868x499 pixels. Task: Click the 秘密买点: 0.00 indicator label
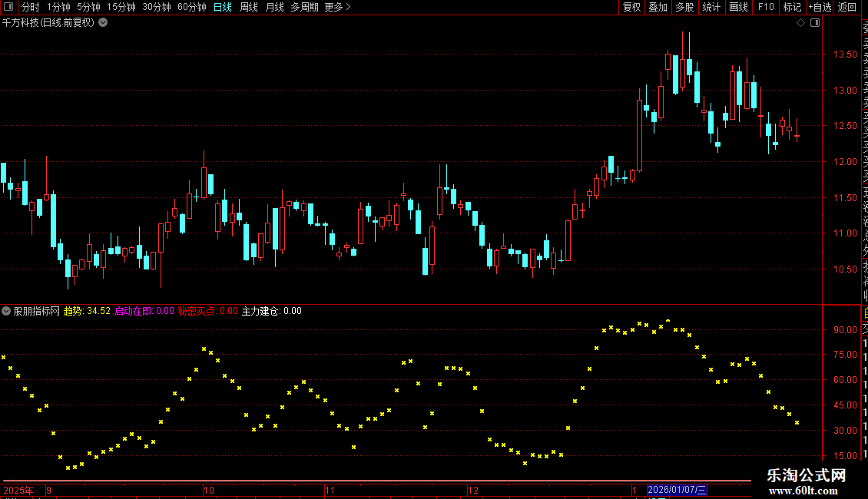pyautogui.click(x=207, y=311)
